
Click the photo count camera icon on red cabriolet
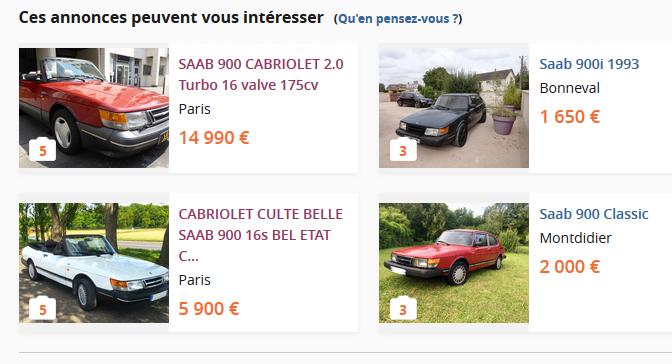[x=42, y=150]
